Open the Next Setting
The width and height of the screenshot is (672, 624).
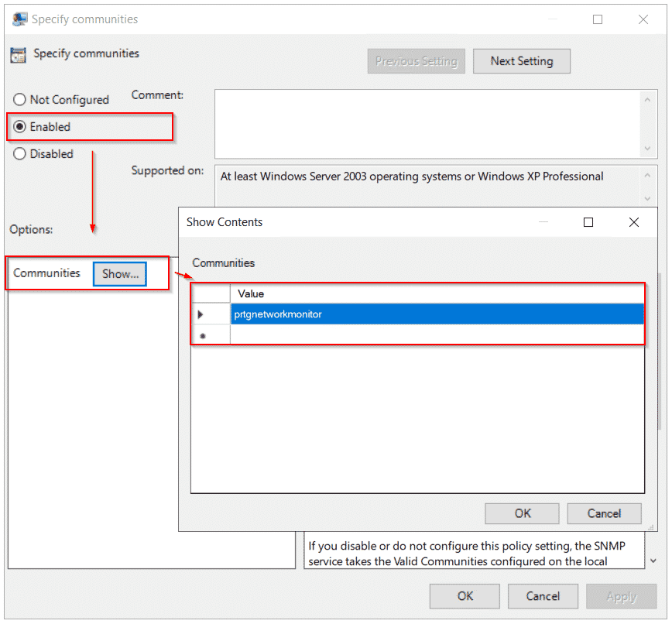click(x=521, y=60)
